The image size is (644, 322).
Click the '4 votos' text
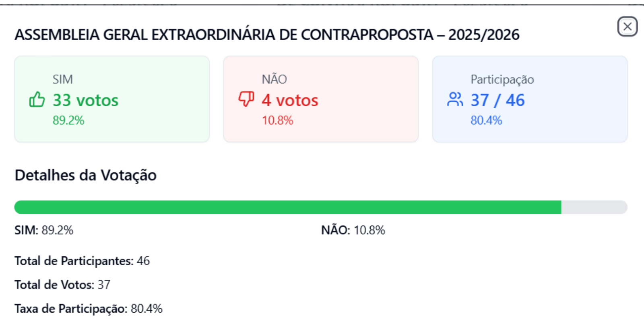[290, 100]
